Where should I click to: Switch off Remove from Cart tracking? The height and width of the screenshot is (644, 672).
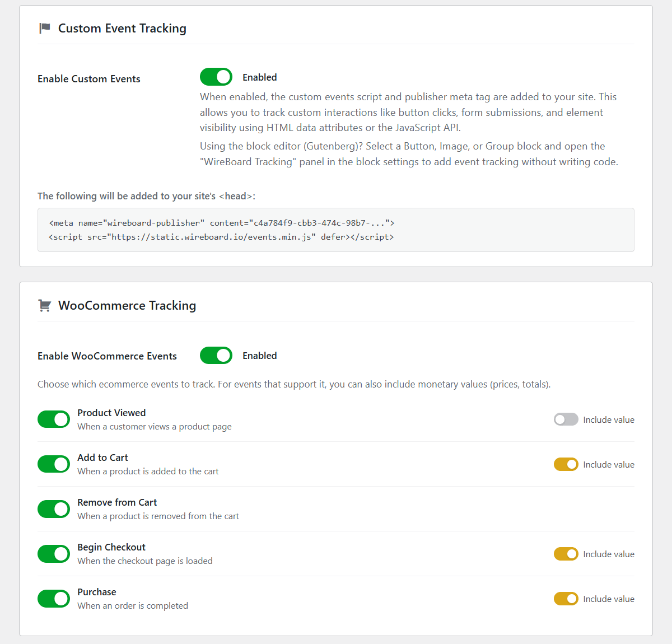click(x=54, y=508)
